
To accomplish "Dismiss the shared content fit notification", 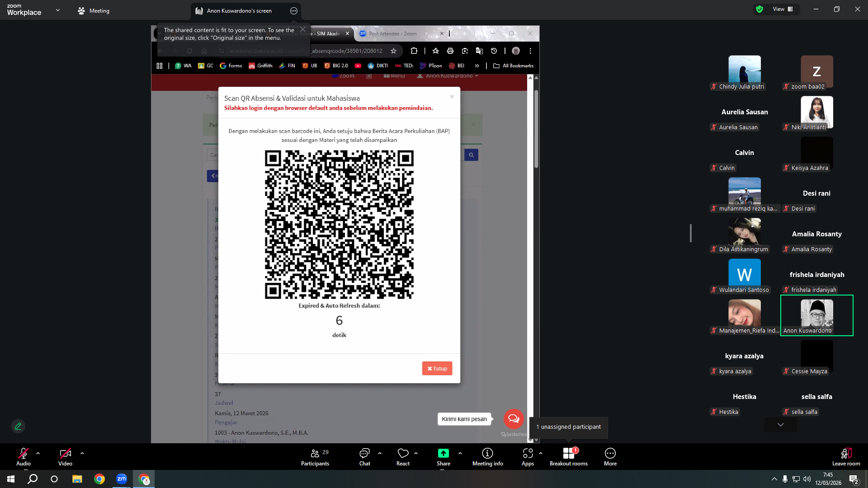I will 303,29.
